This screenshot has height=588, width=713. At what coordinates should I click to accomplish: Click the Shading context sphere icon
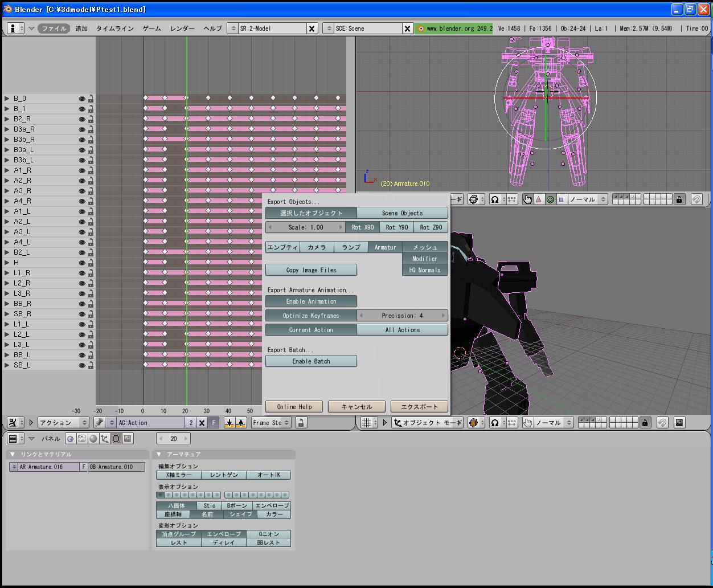[x=93, y=439]
